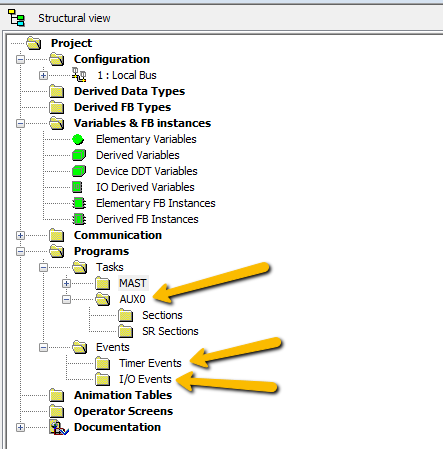Select the MAST task label
443x449 pixels.
point(133,283)
